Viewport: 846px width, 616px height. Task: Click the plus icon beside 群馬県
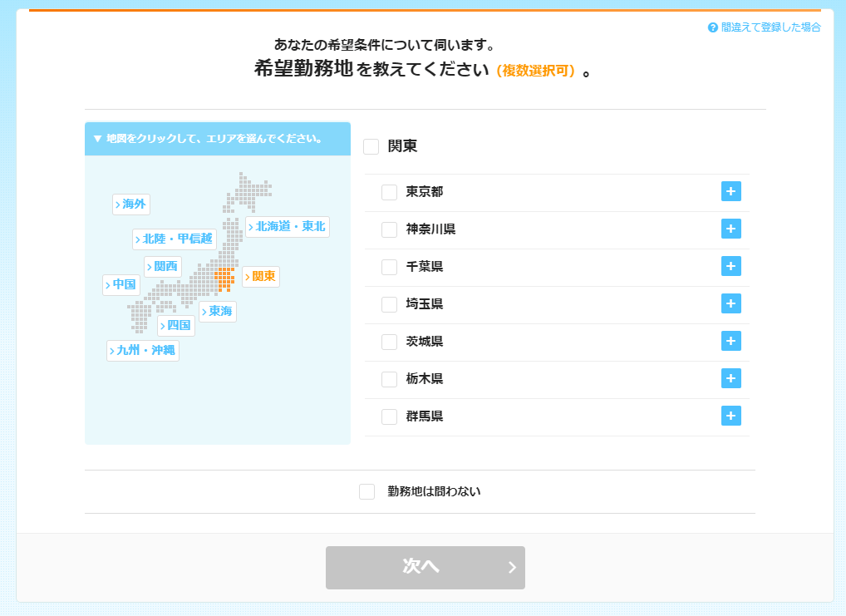(x=730, y=416)
